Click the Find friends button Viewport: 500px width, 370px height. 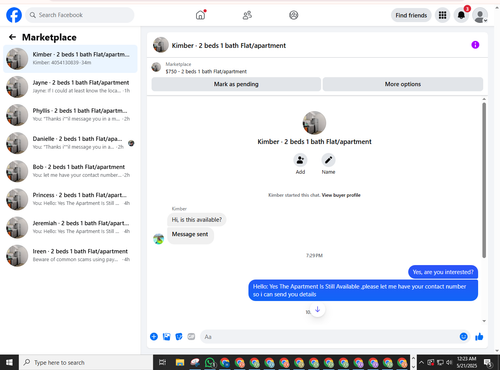click(x=411, y=15)
